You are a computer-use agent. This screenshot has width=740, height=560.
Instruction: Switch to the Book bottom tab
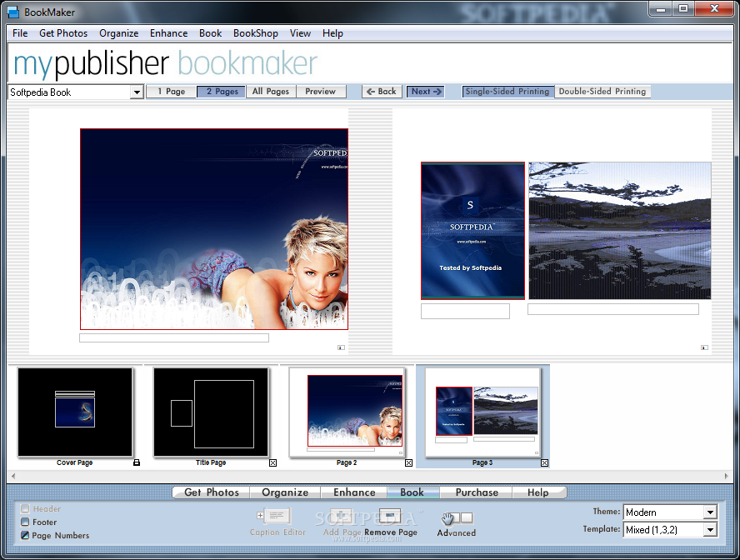pyautogui.click(x=412, y=492)
